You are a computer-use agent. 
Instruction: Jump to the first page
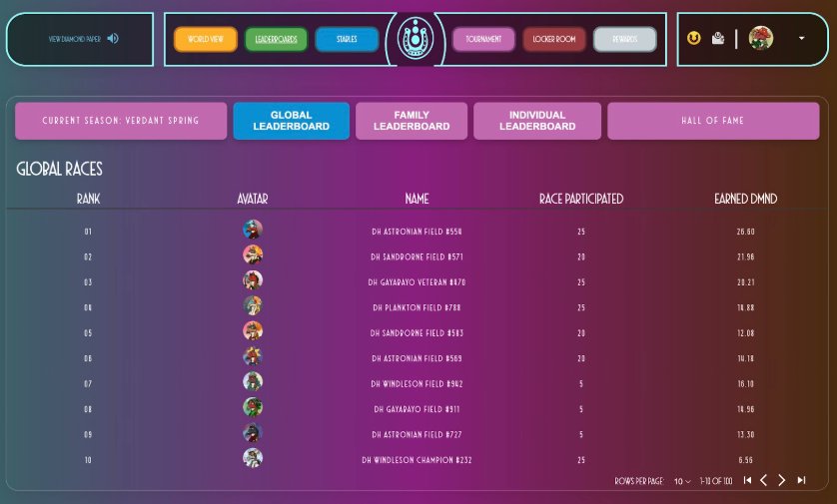pos(747,480)
